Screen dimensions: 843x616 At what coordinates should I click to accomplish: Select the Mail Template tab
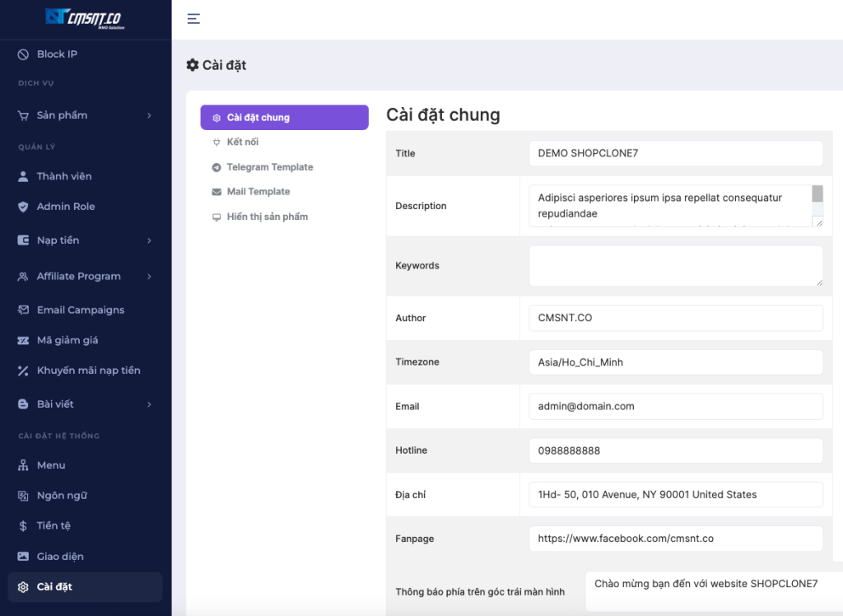(258, 192)
